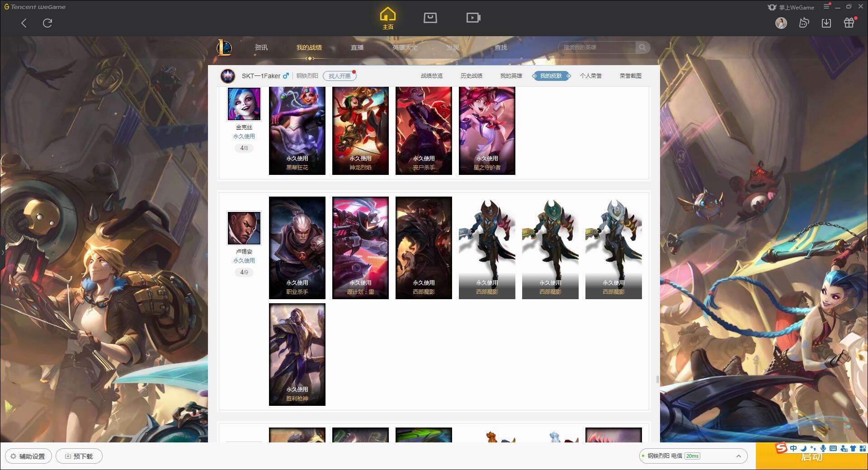Click the 卢锡安 champion portrait
868x470 pixels.
244,228
